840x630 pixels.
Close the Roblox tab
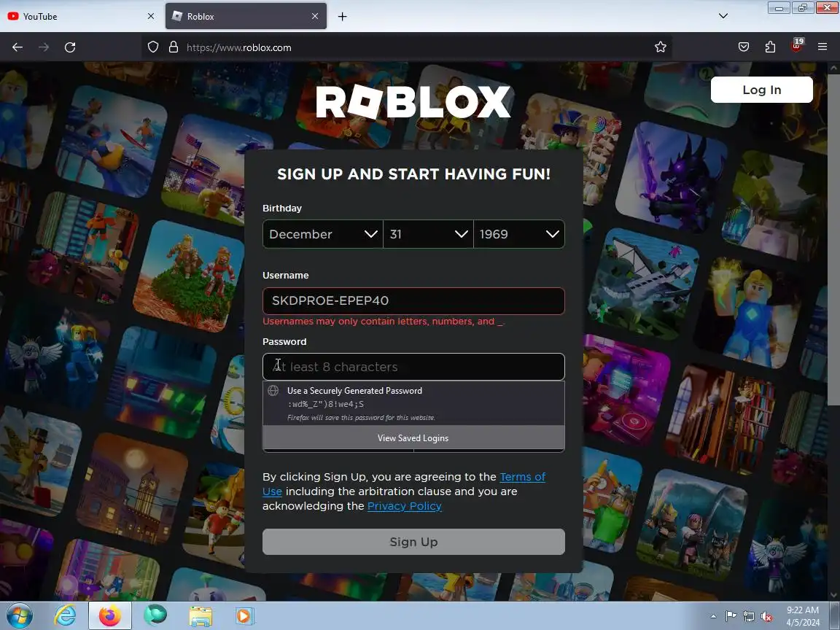(315, 16)
